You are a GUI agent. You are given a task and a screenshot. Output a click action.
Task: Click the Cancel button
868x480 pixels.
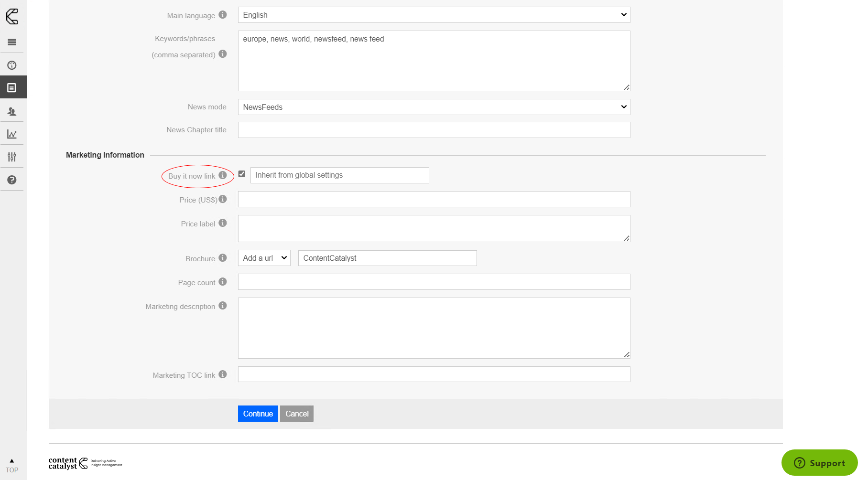(297, 414)
